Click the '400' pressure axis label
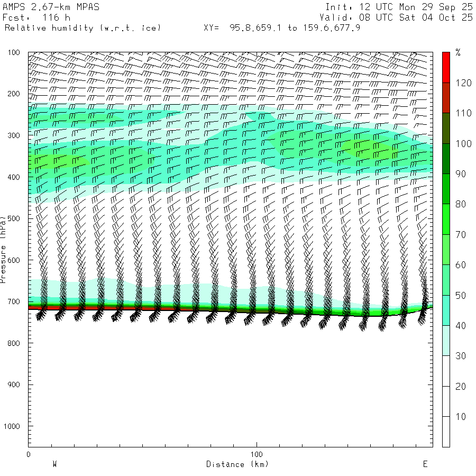Screen dimensions: 476x476 [x=14, y=177]
